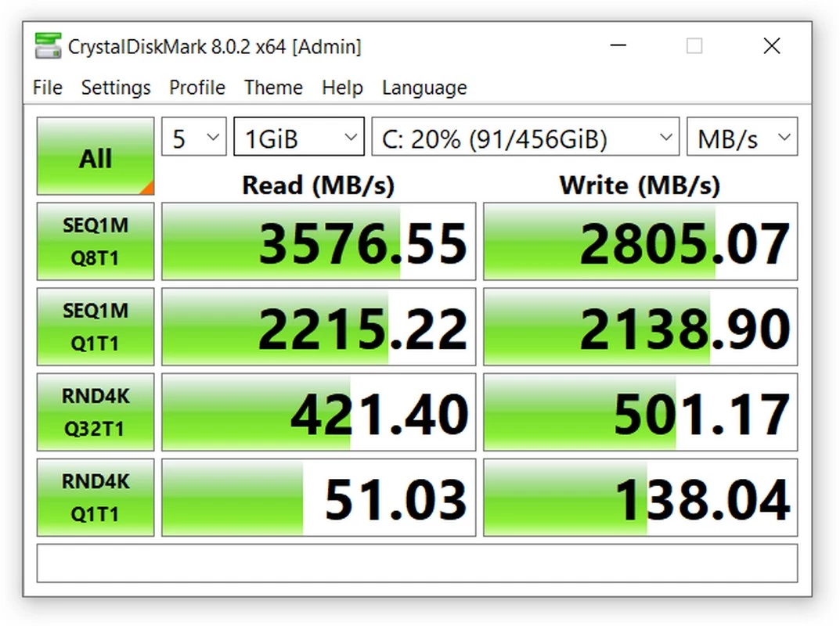Viewport: 840px width, 626px height.
Task: Click the RND4K Q32T1 write result 501.17
Action: tap(640, 412)
